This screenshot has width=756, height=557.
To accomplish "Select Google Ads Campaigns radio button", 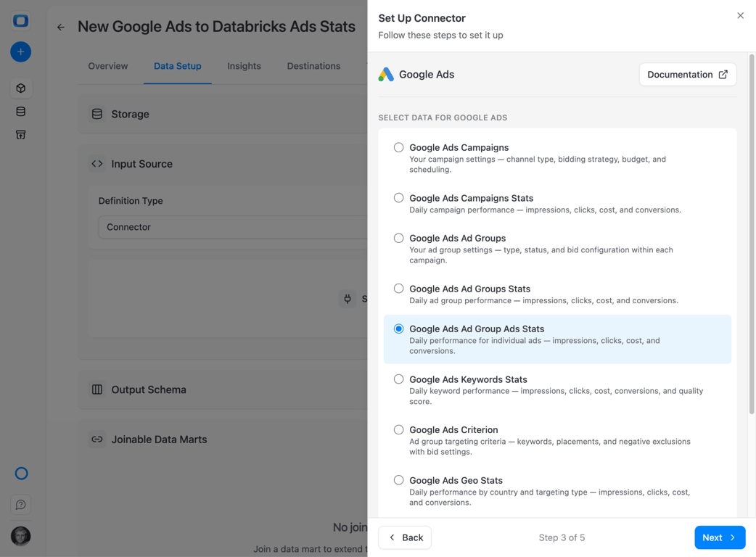I will [399, 147].
